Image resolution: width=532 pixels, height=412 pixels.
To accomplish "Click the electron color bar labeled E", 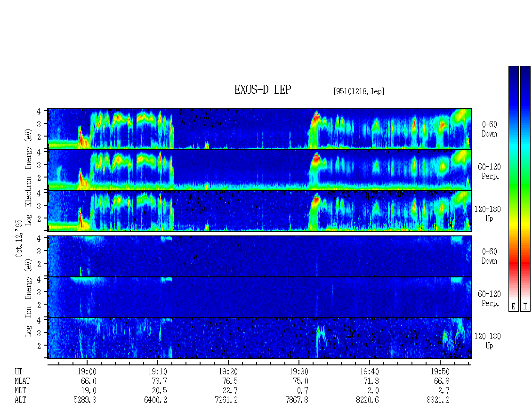I will (x=513, y=184).
